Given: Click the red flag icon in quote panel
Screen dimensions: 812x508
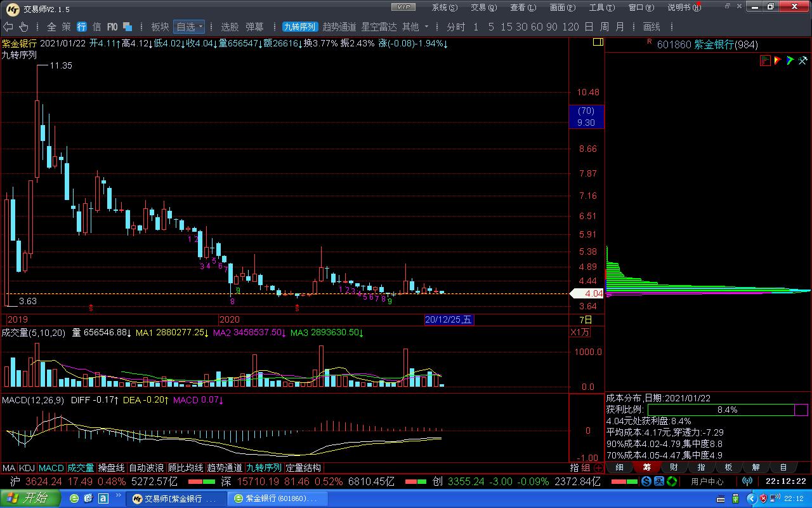Looking at the screenshot, I should (x=777, y=60).
